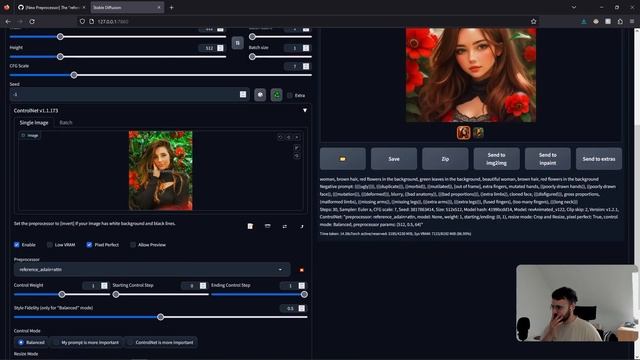The height and width of the screenshot is (360, 640).
Task: Click Send to extras
Action: [599, 159]
